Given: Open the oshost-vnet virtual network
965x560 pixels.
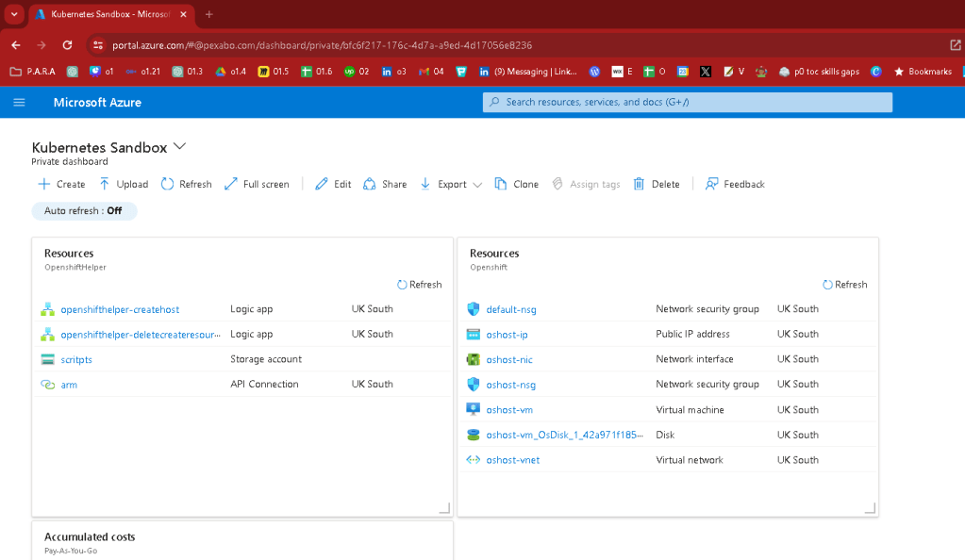Looking at the screenshot, I should (x=512, y=460).
